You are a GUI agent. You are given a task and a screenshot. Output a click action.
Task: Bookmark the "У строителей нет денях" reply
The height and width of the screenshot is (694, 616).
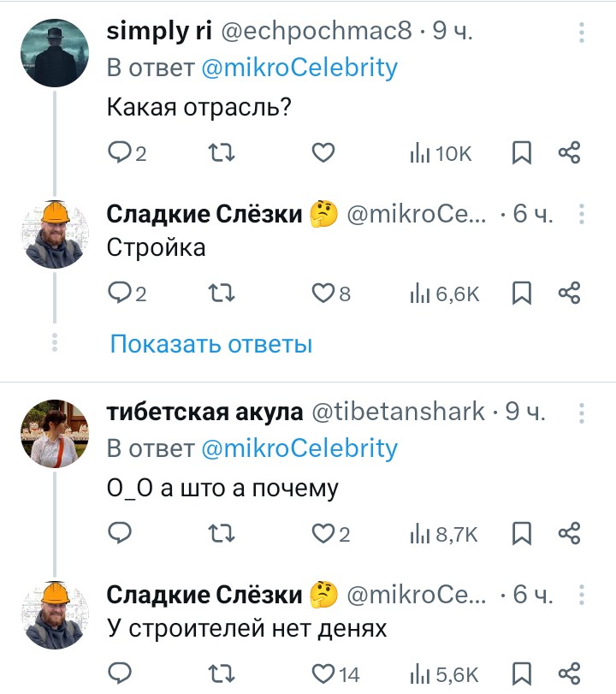pyautogui.click(x=522, y=673)
